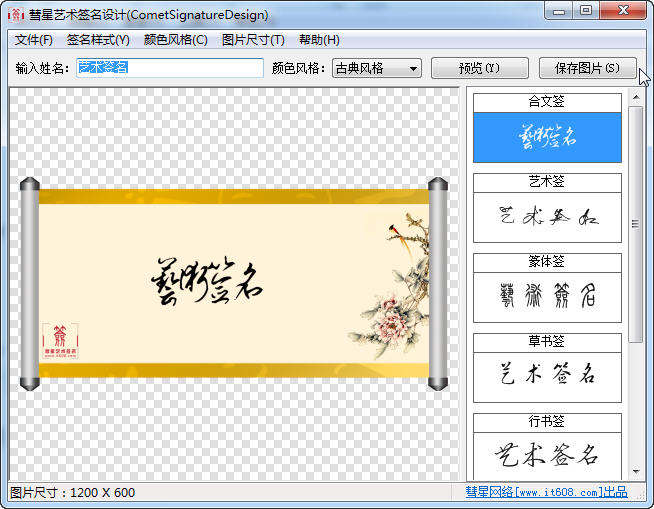Click the style list scrollbar thumb
This screenshot has height=509, width=654.
pyautogui.click(x=636, y=224)
